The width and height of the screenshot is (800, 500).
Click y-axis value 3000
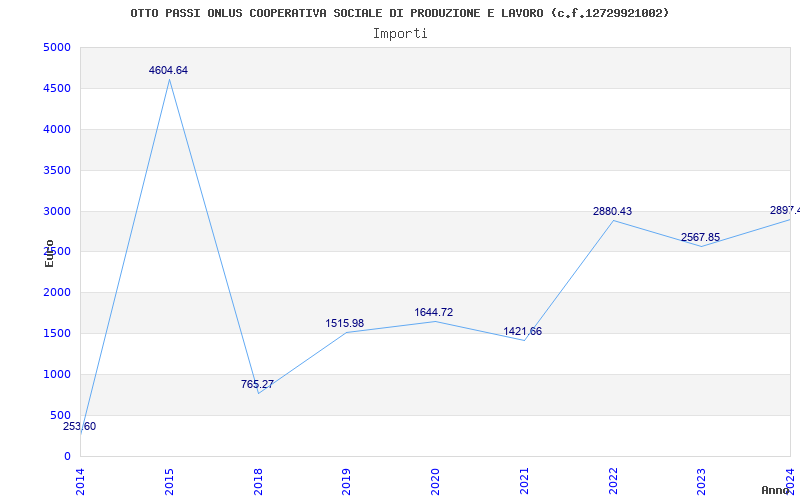(57, 211)
